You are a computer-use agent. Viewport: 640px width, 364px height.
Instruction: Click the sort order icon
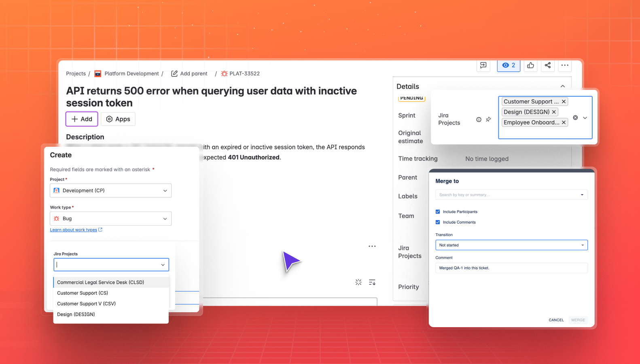click(372, 282)
